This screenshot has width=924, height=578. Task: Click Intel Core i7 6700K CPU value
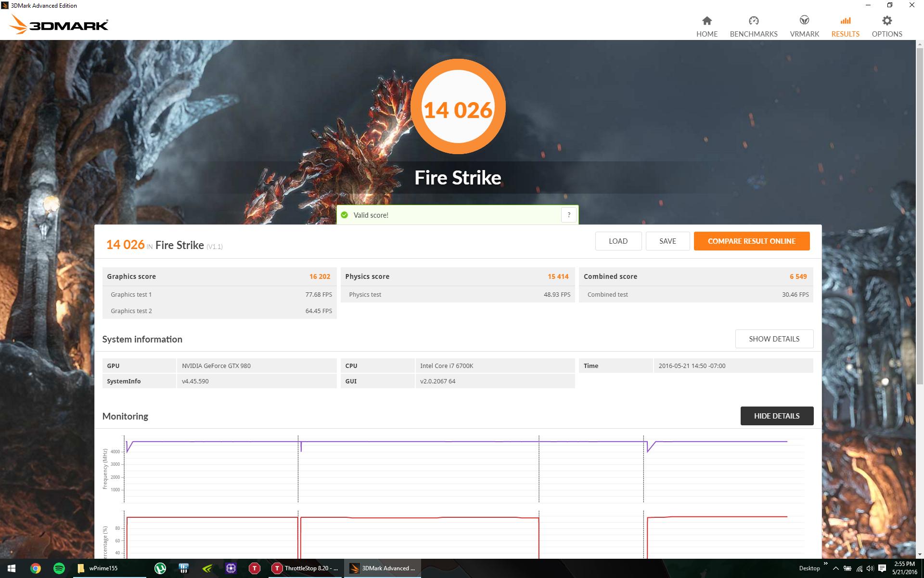click(x=447, y=366)
